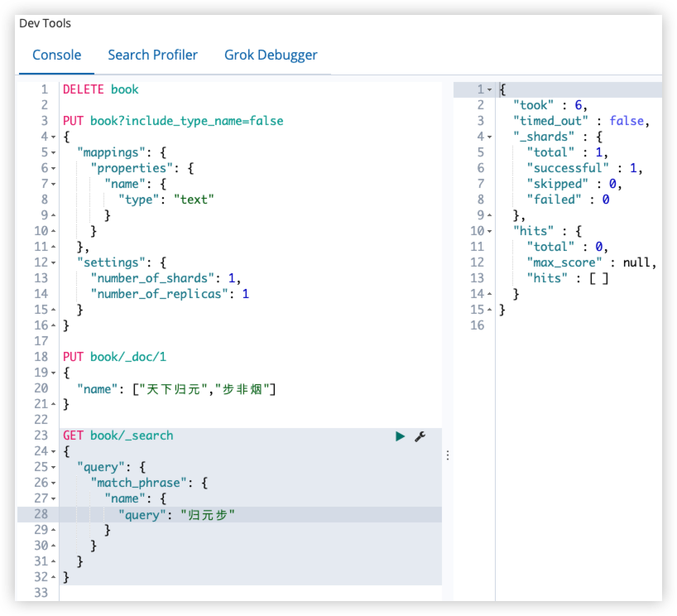This screenshot has width=677, height=616.
Task: Click PUT book?include_type_name=false line
Action: point(173,121)
